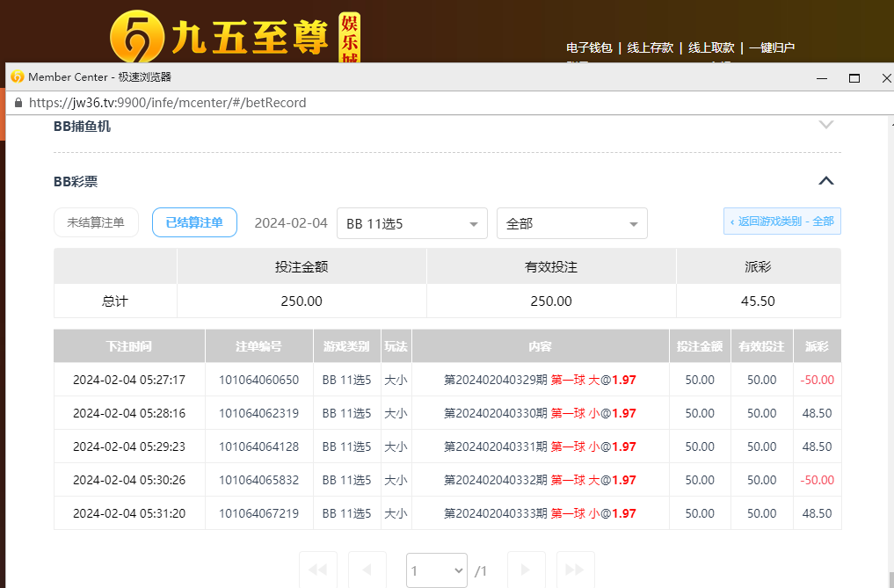Open 一键归户 in the top menu
Image resolution: width=894 pixels, height=588 pixels.
[x=772, y=48]
